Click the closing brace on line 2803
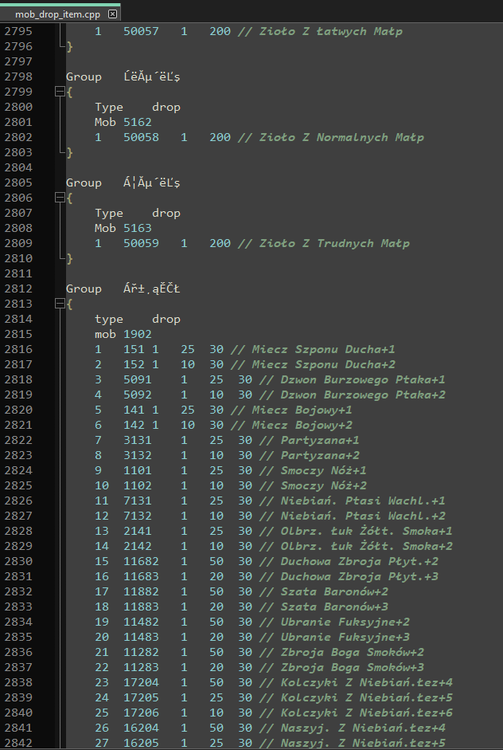503x750 pixels. point(70,153)
